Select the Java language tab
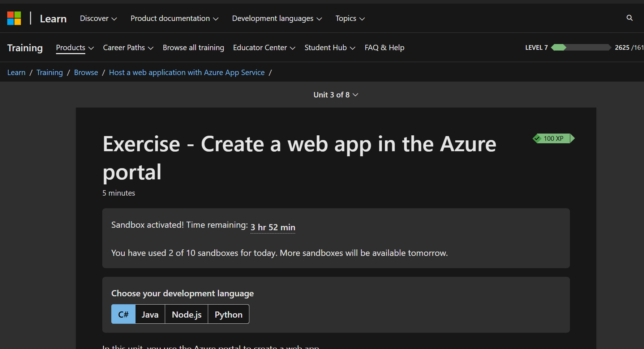This screenshot has width=644, height=349. tap(150, 314)
